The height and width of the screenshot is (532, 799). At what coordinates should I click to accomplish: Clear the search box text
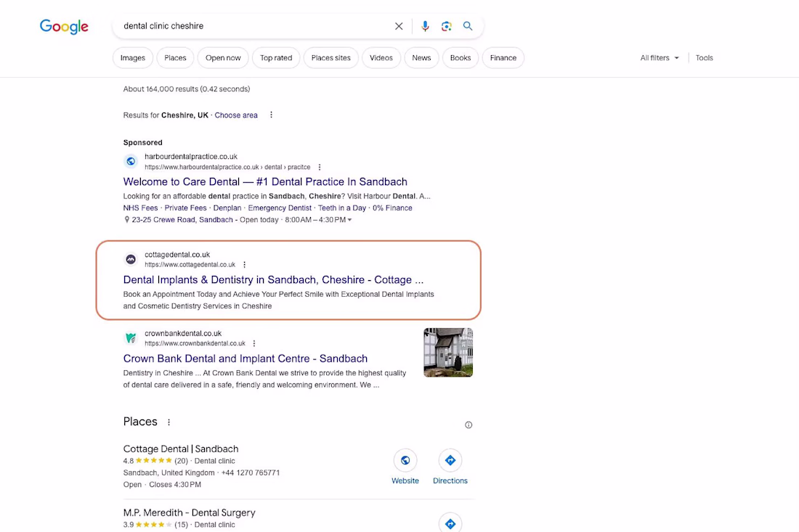click(399, 26)
